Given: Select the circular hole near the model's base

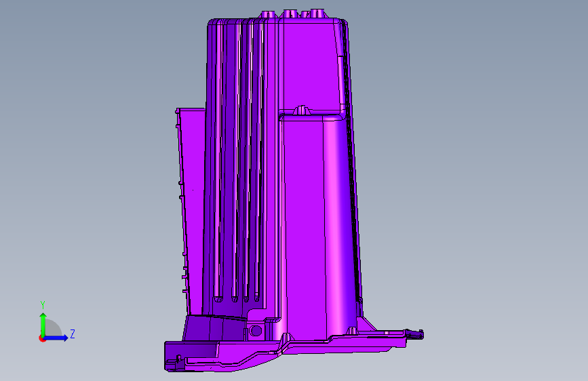Looking at the screenshot, I should [256, 331].
